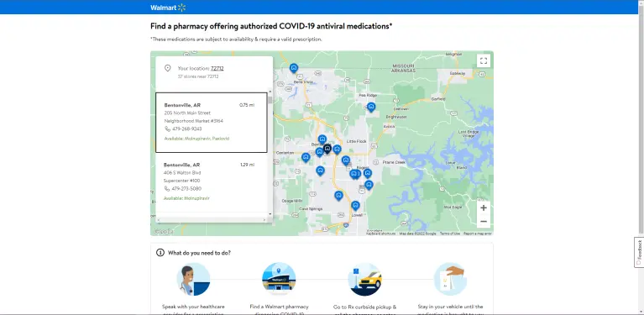Click the store pin near Bella Vista
The image size is (644, 315).
point(294,68)
